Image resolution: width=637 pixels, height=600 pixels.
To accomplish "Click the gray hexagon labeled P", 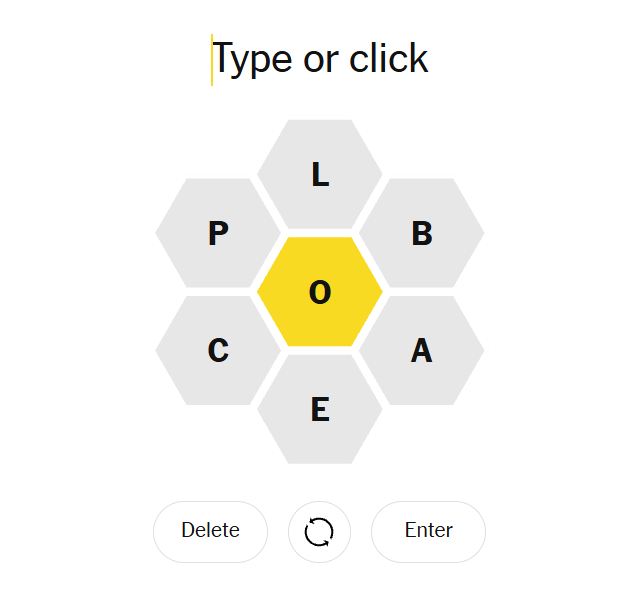I will 218,233.
